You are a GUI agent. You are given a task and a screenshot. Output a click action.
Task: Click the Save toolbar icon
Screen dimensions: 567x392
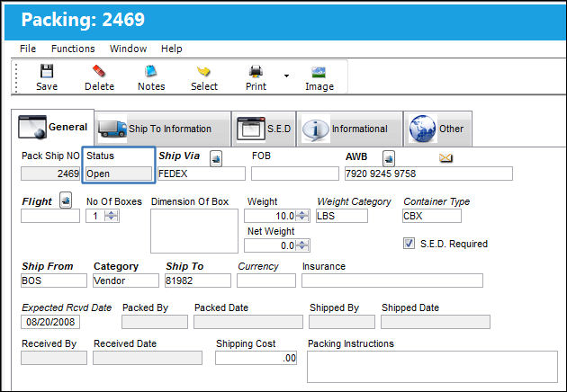(x=47, y=71)
